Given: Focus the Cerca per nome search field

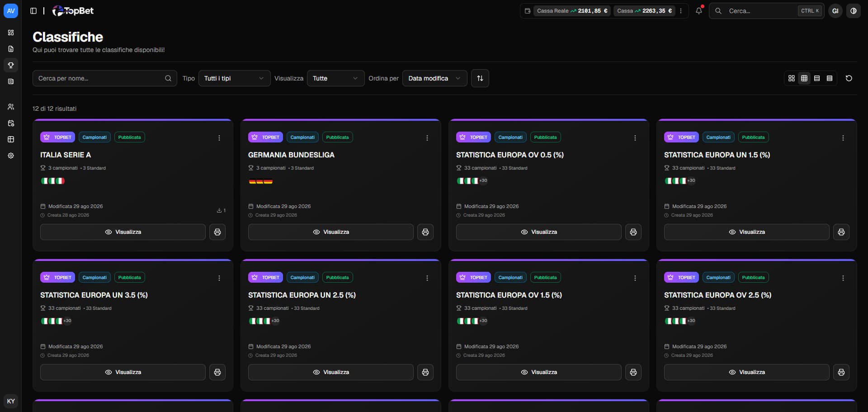Looking at the screenshot, I should (105, 78).
